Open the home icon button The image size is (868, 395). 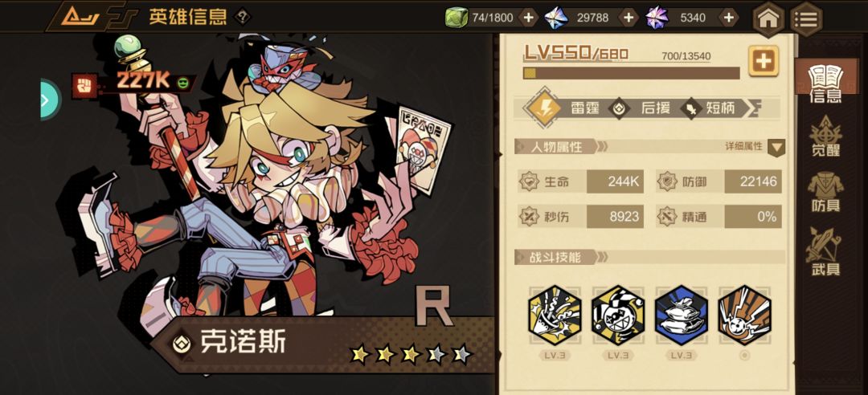coord(768,19)
